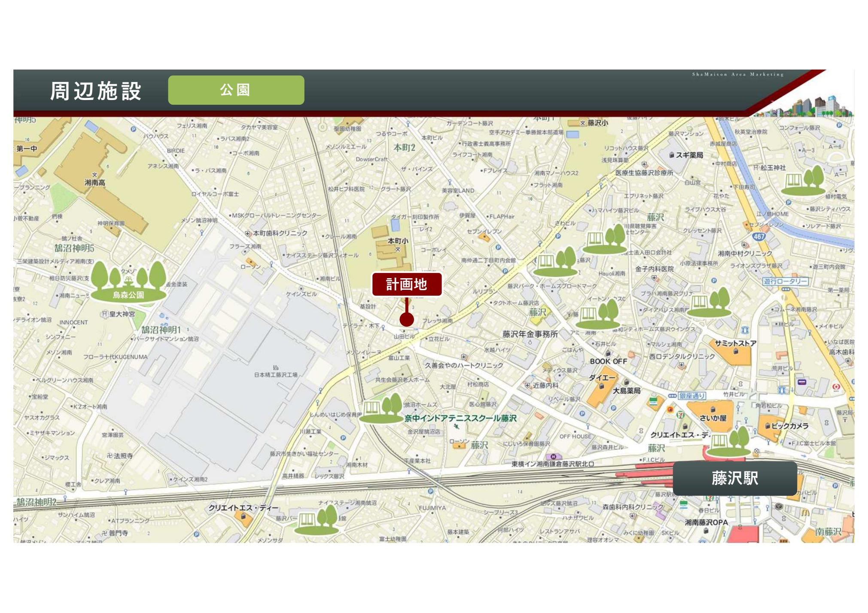Click the ビックカメラ store label
The width and height of the screenshot is (868, 613).
[x=789, y=426]
